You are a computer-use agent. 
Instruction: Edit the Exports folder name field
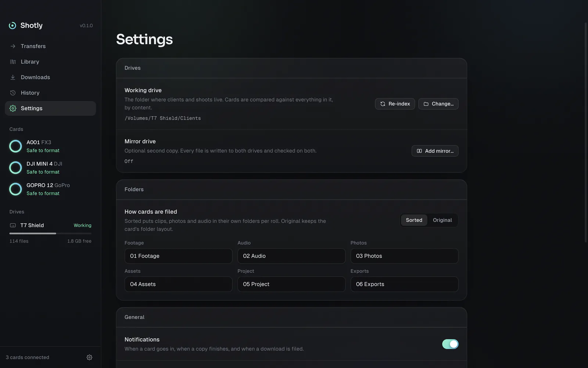pos(405,284)
